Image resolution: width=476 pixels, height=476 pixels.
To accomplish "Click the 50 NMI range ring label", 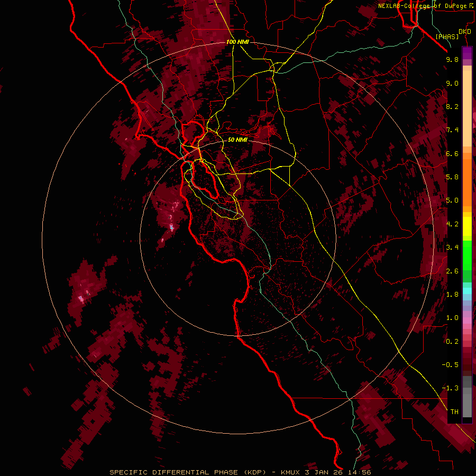I will click(237, 140).
